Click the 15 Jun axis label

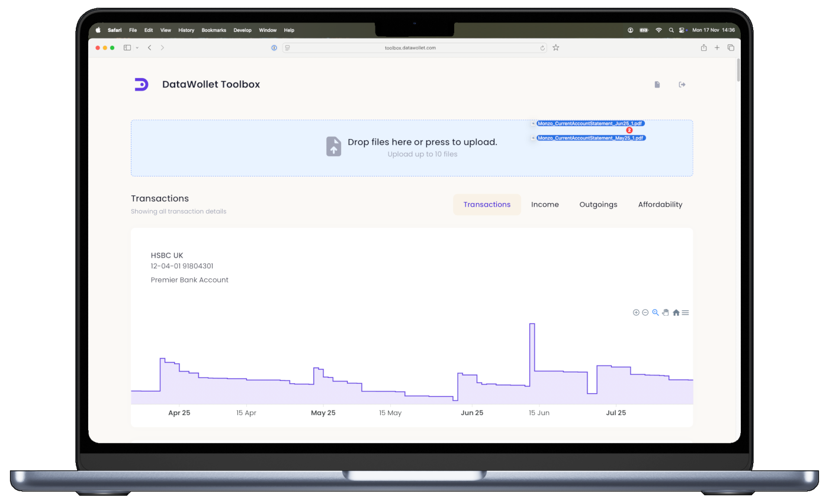tap(539, 413)
